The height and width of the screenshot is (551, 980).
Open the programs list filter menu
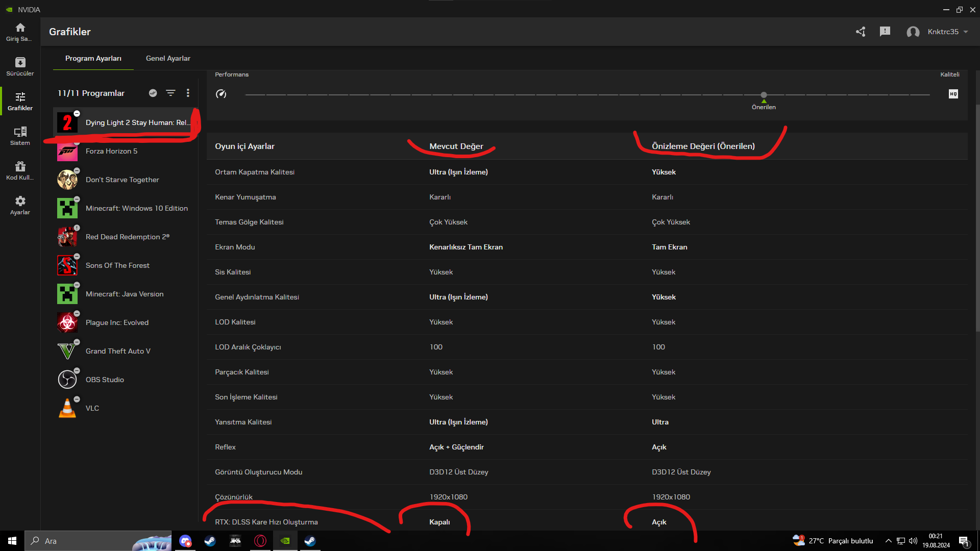pos(170,93)
